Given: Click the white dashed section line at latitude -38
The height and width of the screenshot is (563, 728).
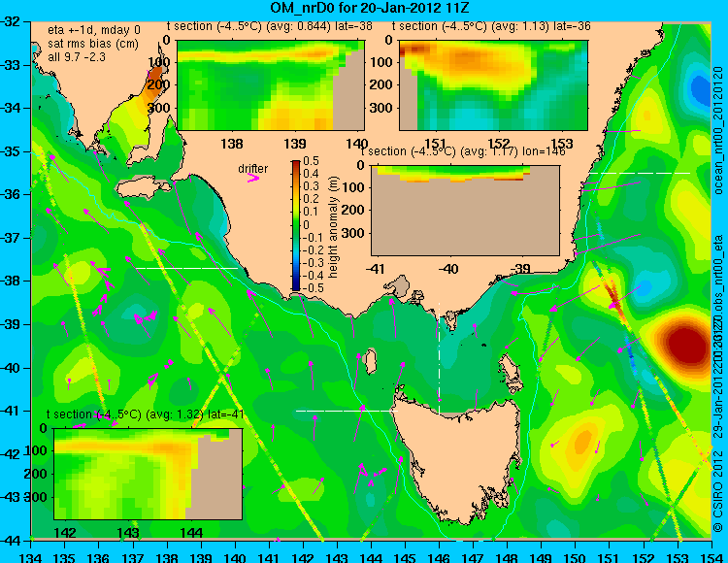Looking at the screenshot, I should [x=186, y=268].
